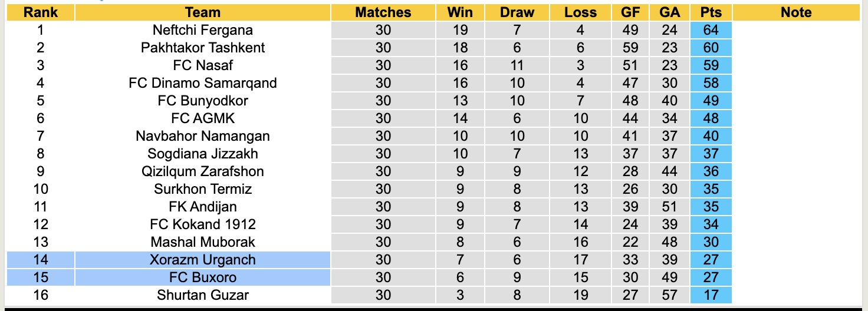Select the Win column header
Screen dimensions: 868x311
460,12
